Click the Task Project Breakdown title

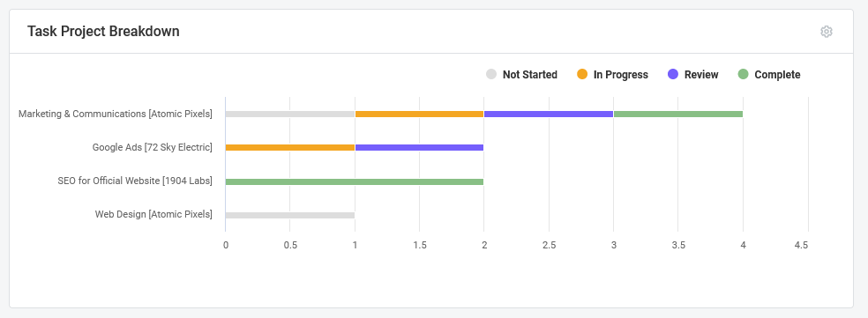[x=103, y=32]
